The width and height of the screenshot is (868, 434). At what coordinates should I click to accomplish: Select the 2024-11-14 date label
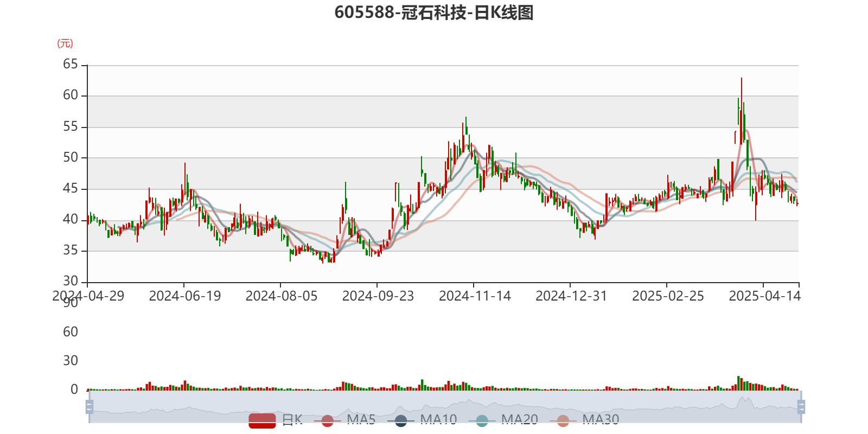475,296
